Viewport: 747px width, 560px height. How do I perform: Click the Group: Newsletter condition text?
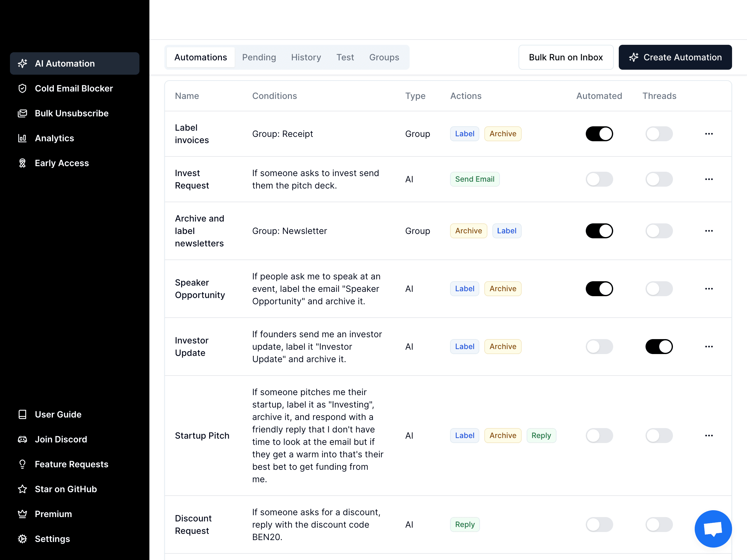coord(289,231)
